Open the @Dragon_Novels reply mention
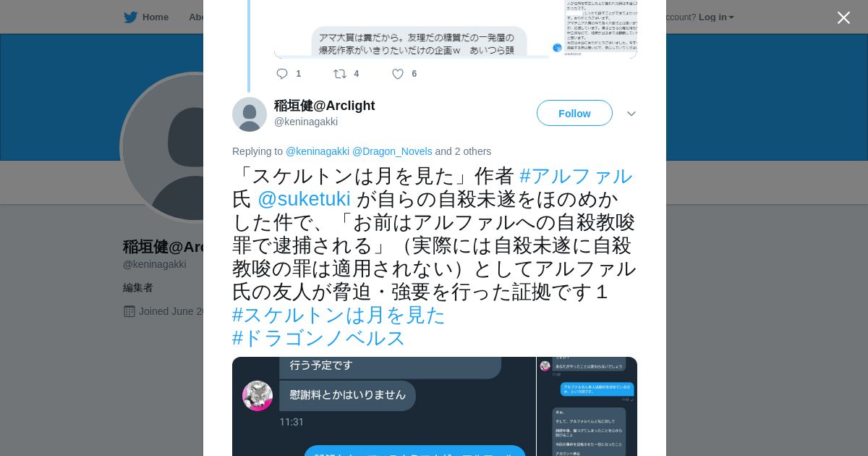This screenshot has height=456, width=868. click(x=392, y=151)
